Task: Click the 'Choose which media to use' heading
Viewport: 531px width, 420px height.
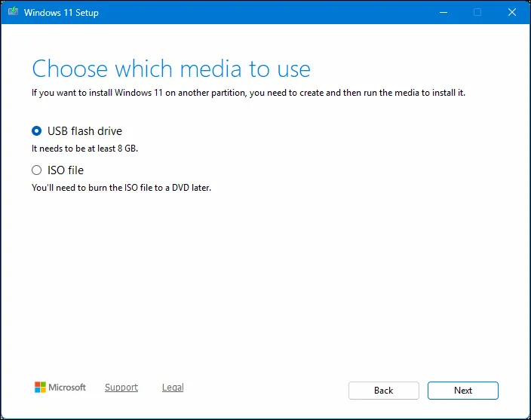Action: pos(171,69)
